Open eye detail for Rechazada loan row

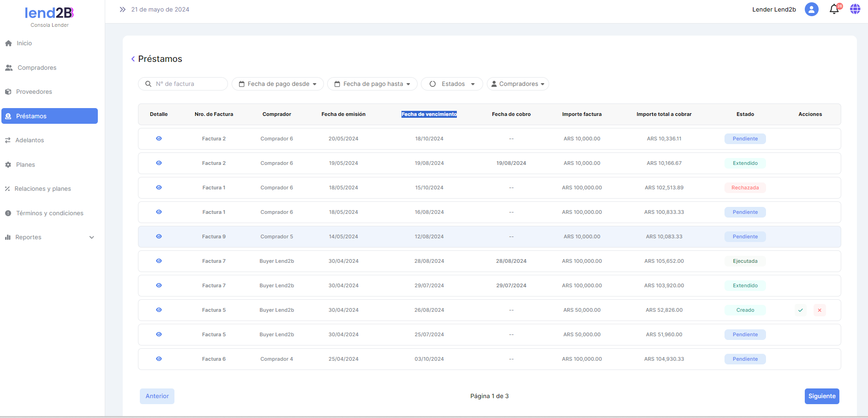pos(159,188)
